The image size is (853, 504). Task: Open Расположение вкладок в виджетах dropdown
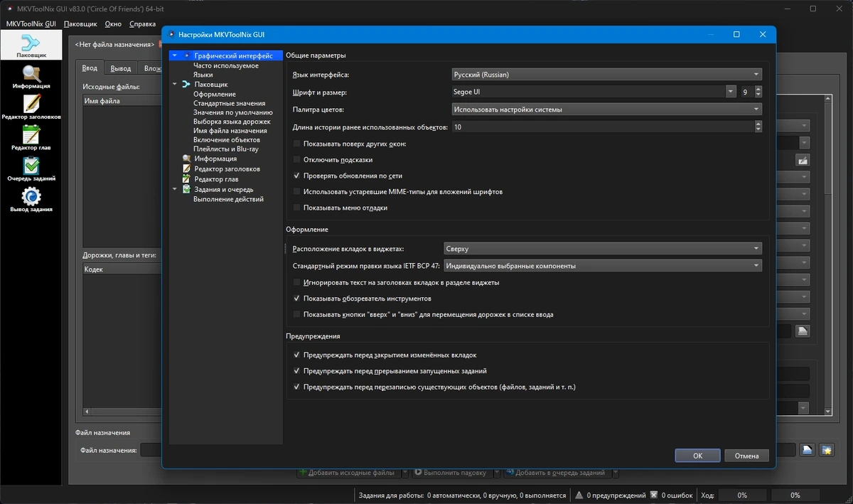pyautogui.click(x=602, y=249)
